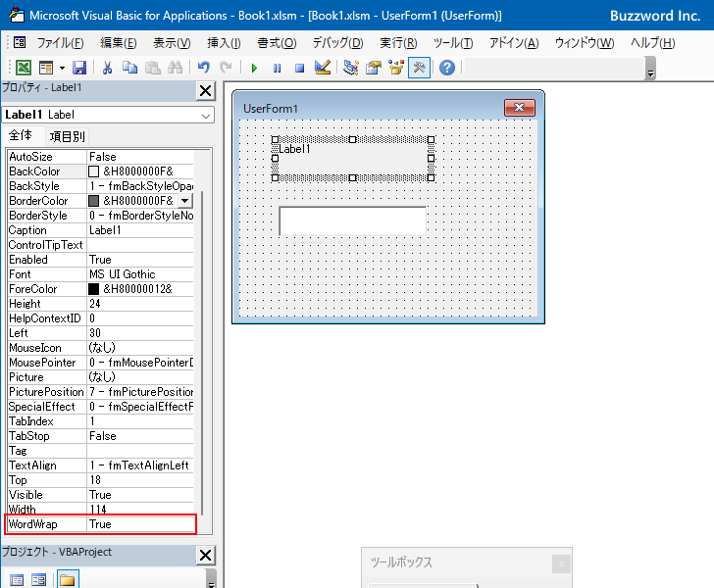Open the Label1 object selector combo box
The height and width of the screenshot is (588, 714).
click(108, 115)
